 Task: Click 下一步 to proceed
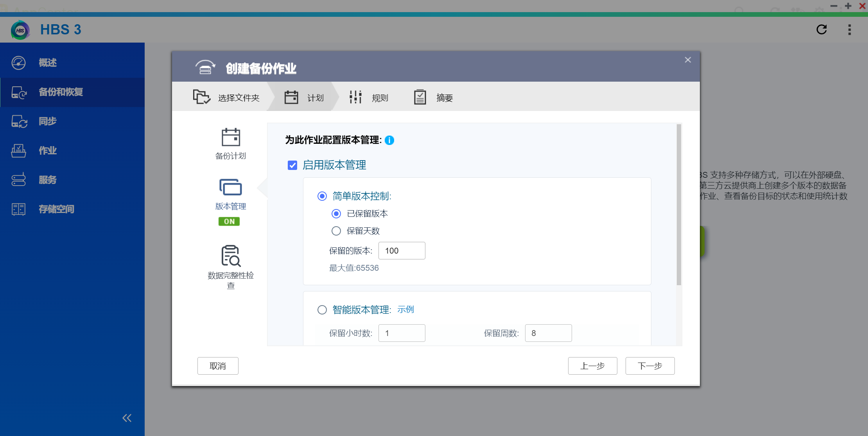click(x=650, y=366)
